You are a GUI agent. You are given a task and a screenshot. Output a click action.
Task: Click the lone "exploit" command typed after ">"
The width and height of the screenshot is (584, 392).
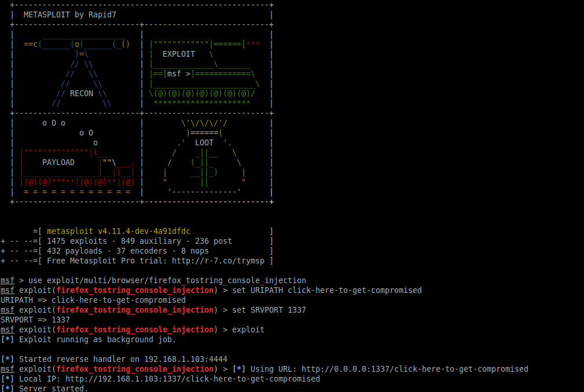(x=248, y=330)
